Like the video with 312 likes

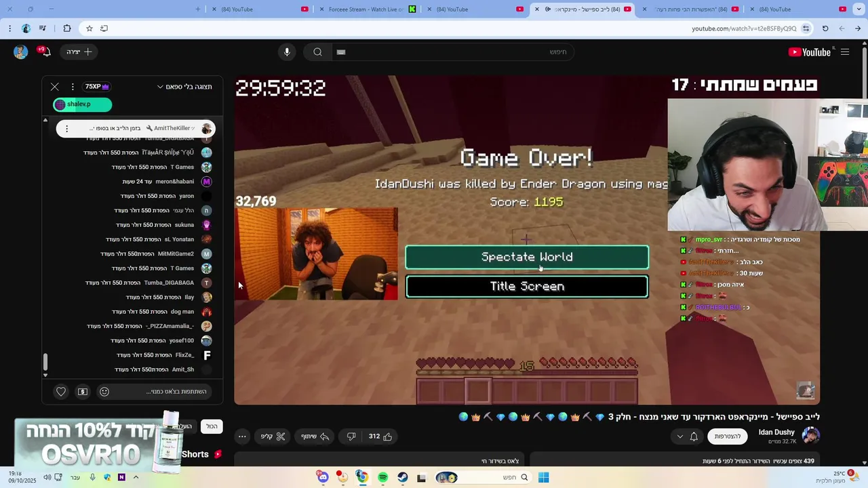pyautogui.click(x=380, y=436)
